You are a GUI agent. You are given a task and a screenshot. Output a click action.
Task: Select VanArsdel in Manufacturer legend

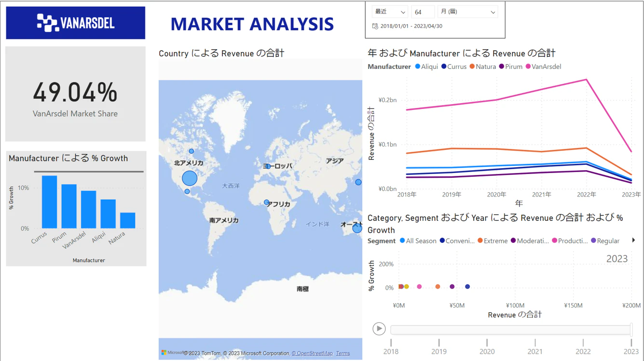point(543,67)
